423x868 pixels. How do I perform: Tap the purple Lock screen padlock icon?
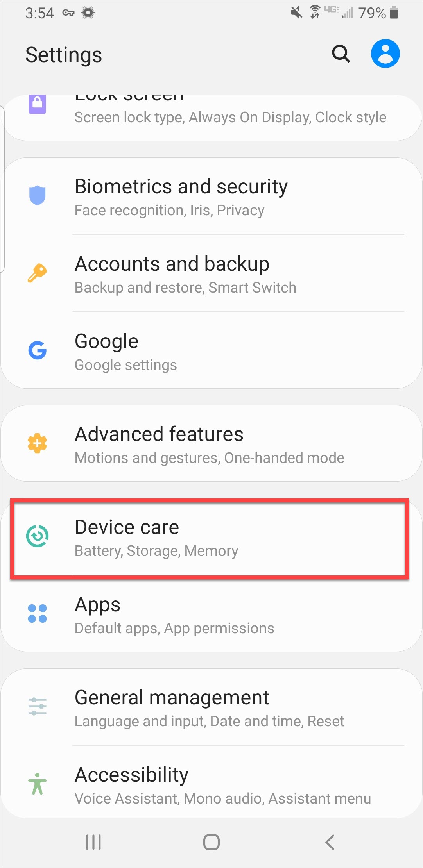38,104
